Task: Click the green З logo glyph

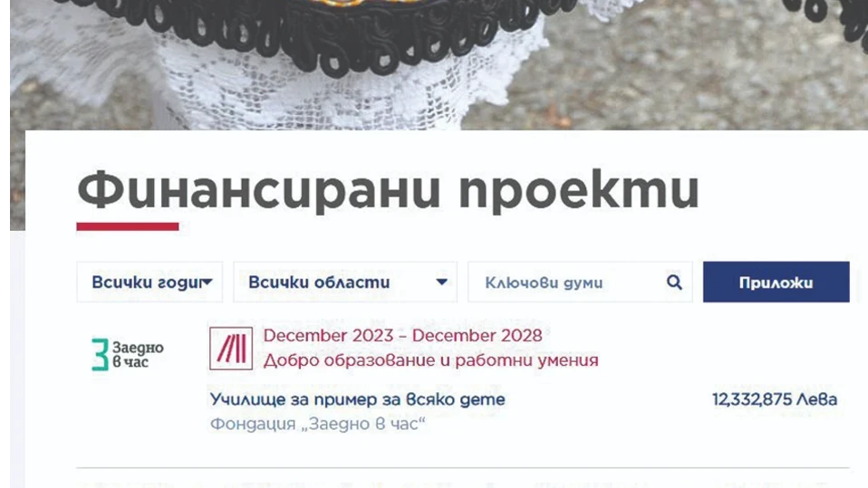Action: (100, 354)
